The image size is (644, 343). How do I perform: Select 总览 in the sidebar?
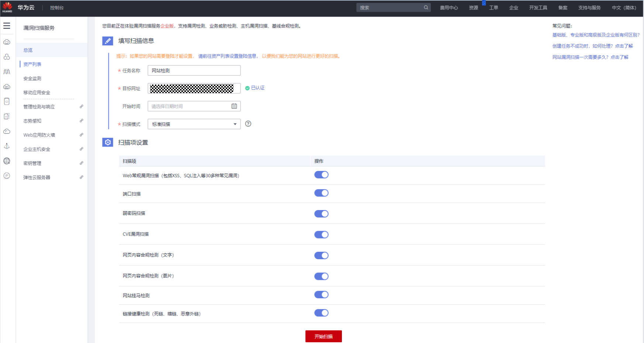(x=52, y=50)
